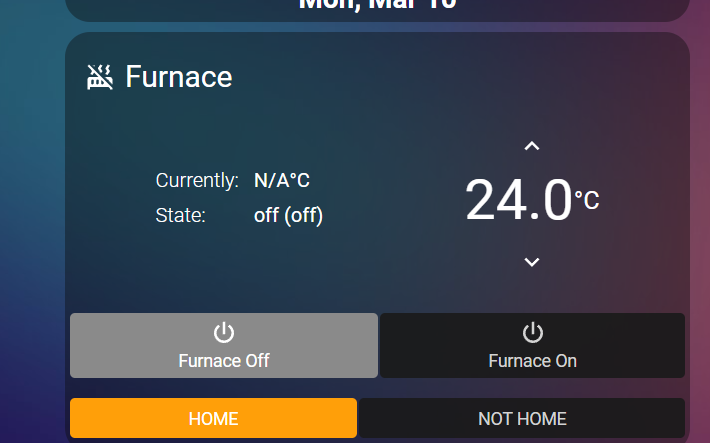Screen dimensions: 710x443
Task: Click the 24.0 target temperature value
Action: pos(518,200)
